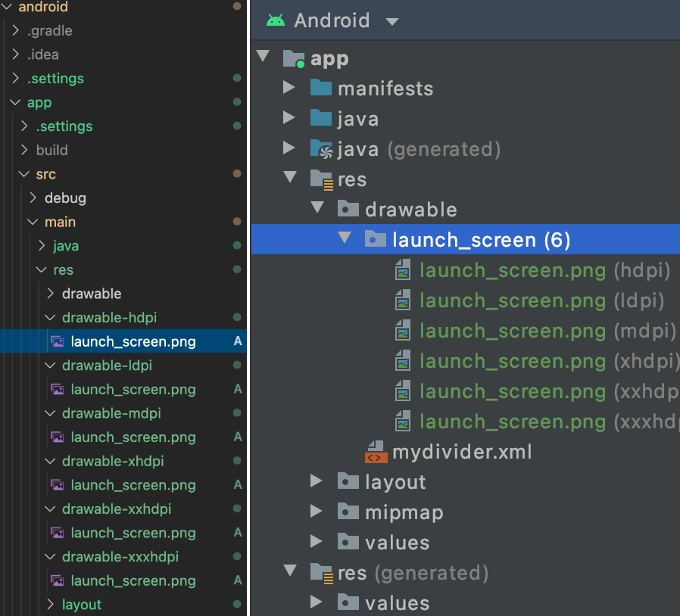Screen dimensions: 680x616
Task: Click image icon of launch_screen.png (ldpi)
Action: 403,300
